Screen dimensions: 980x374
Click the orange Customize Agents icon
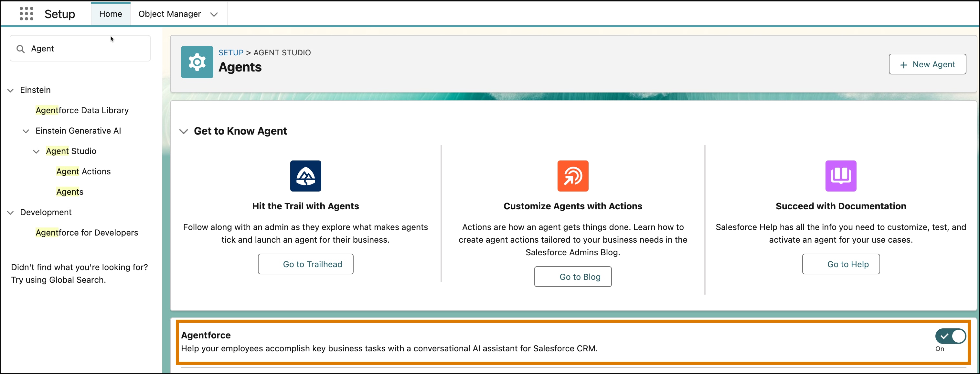[x=572, y=176]
